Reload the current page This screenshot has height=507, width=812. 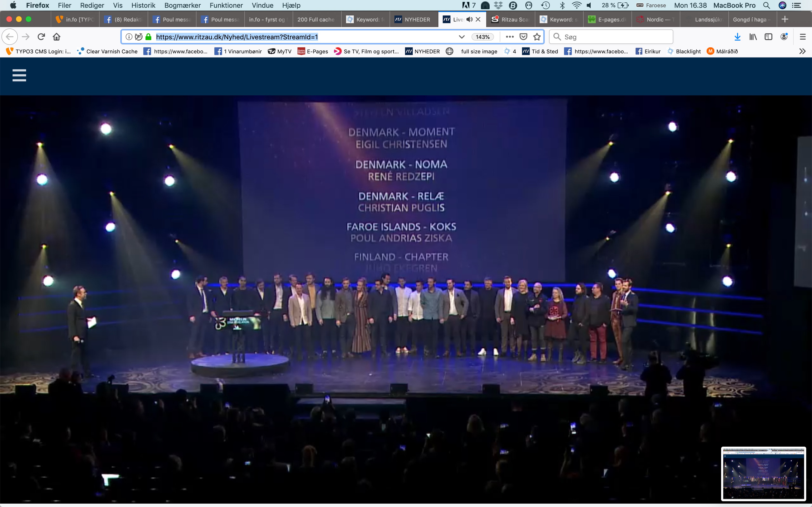point(41,37)
